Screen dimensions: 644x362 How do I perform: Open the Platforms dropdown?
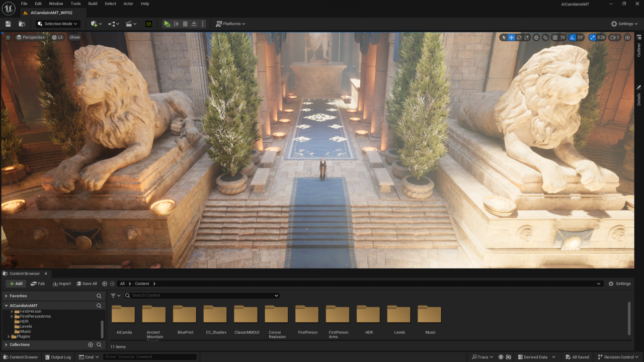pyautogui.click(x=230, y=24)
